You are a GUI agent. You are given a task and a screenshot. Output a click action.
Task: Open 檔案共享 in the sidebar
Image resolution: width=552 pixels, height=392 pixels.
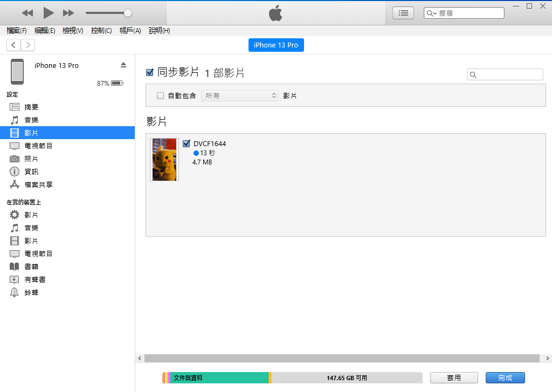38,184
